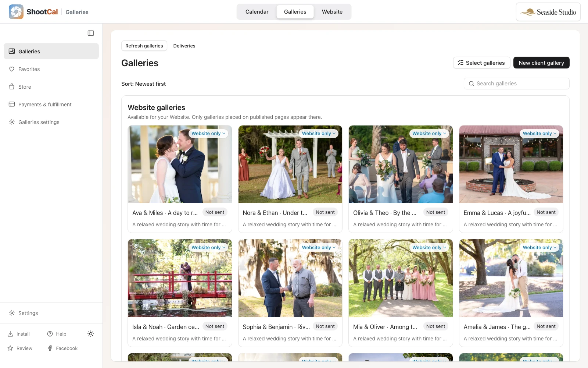588x368 pixels.
Task: Click the Review star icon
Action: click(x=10, y=348)
